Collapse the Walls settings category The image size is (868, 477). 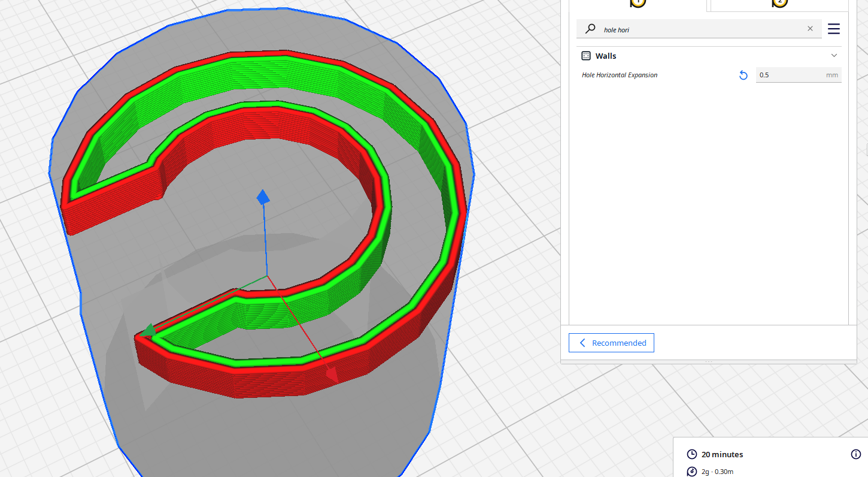pos(834,56)
